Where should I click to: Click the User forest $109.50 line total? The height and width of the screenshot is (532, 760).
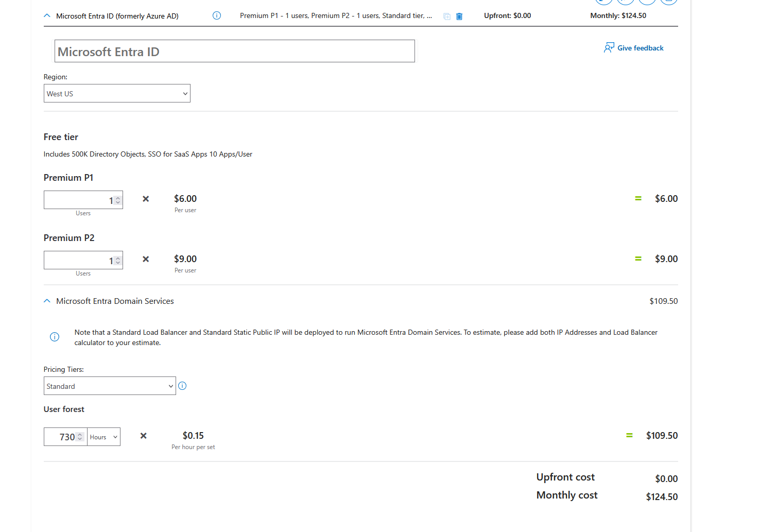pos(662,436)
